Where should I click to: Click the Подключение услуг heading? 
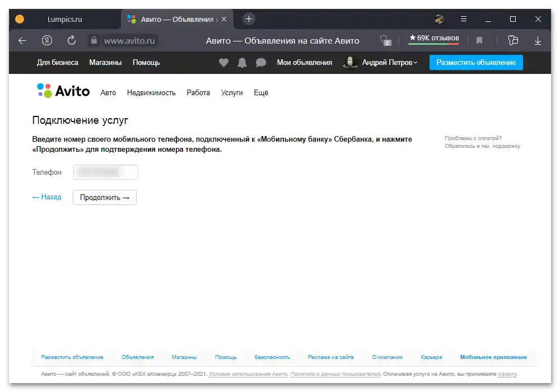[80, 120]
